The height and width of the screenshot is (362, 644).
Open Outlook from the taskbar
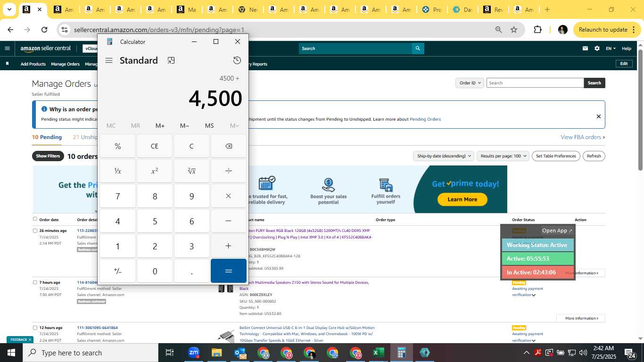click(x=239, y=353)
